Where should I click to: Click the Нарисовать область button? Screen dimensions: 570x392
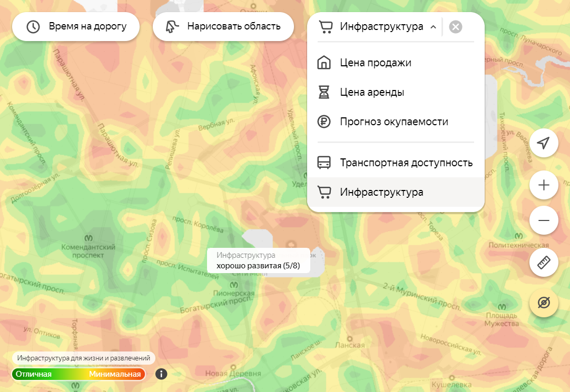click(x=223, y=26)
